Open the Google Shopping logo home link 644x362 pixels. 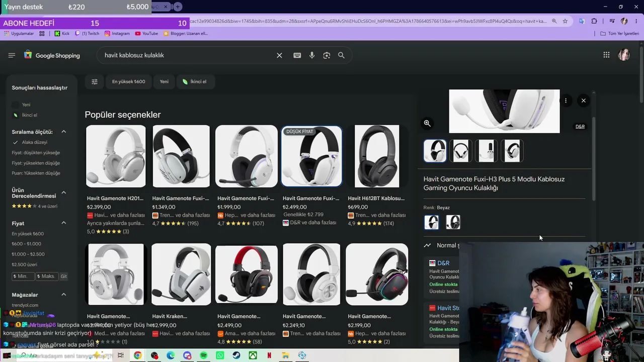point(52,55)
